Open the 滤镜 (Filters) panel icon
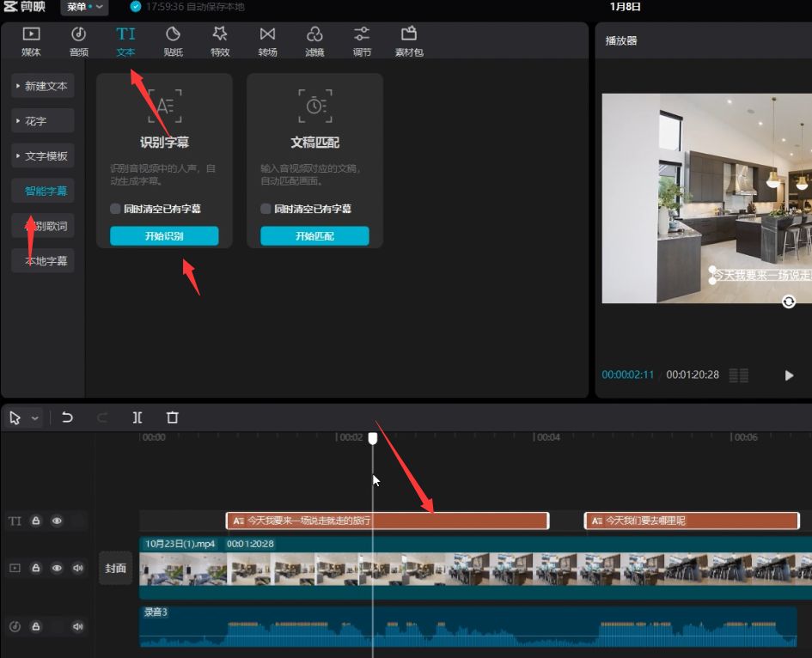Screen dimensions: 812x658 [x=314, y=40]
